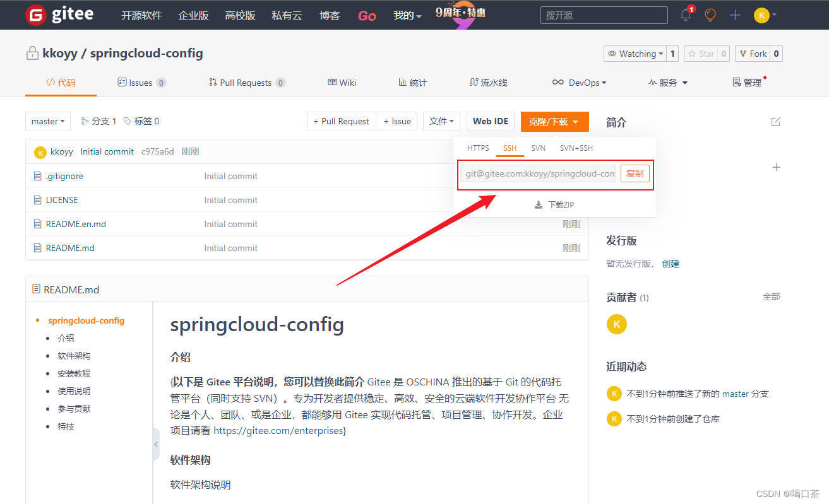829x504 pixels.
Task: Click the 企业版 header menu
Action: pyautogui.click(x=193, y=16)
